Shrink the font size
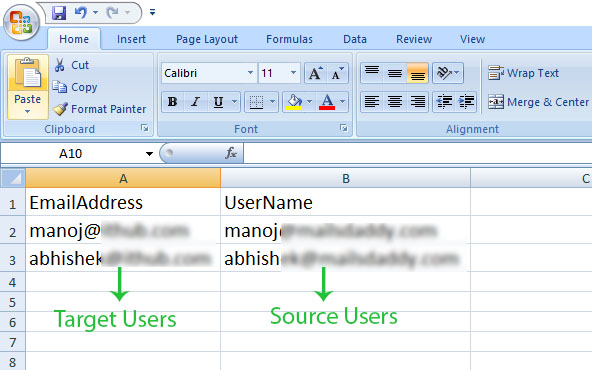Viewport: 592px width, 370px height. click(x=337, y=73)
